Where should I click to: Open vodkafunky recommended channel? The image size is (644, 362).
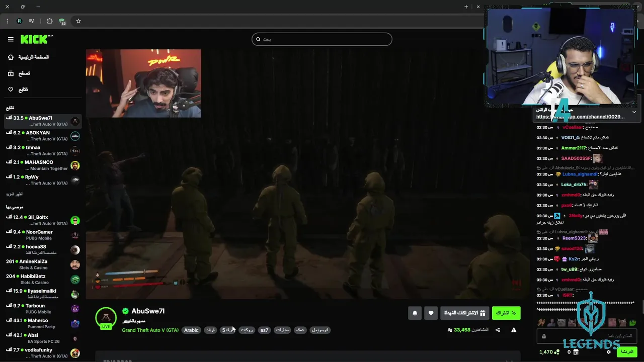coord(42,353)
